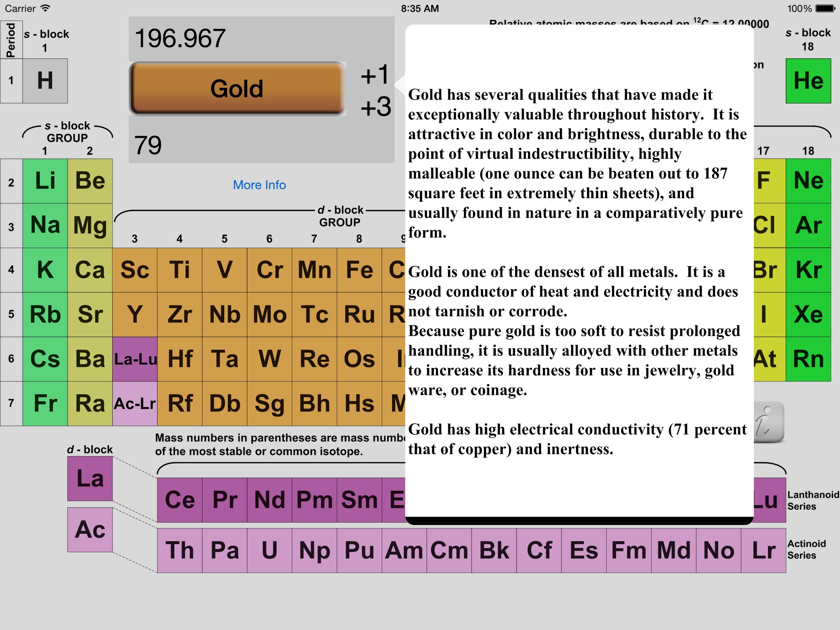Select Lithium (Li) element tile

(x=45, y=181)
